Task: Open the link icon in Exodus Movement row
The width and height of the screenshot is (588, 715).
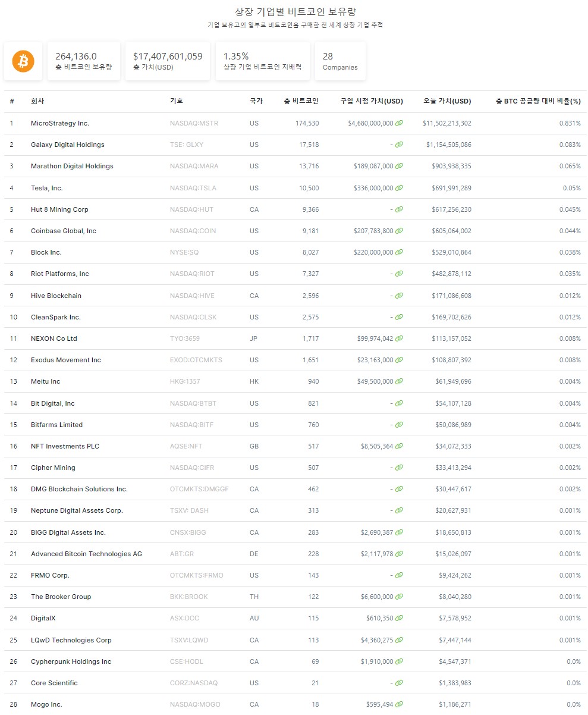Action: (x=399, y=360)
